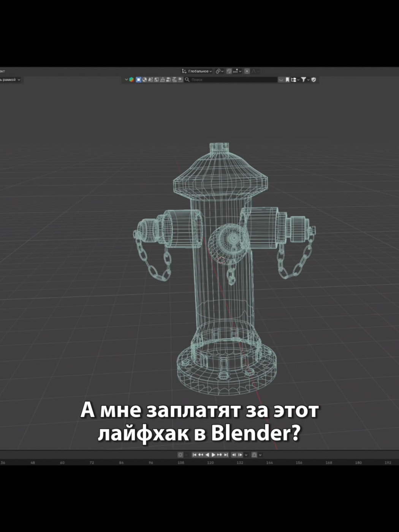Select the highlighted square select-mode icon
This screenshot has width=399, height=532.
(x=139, y=80)
